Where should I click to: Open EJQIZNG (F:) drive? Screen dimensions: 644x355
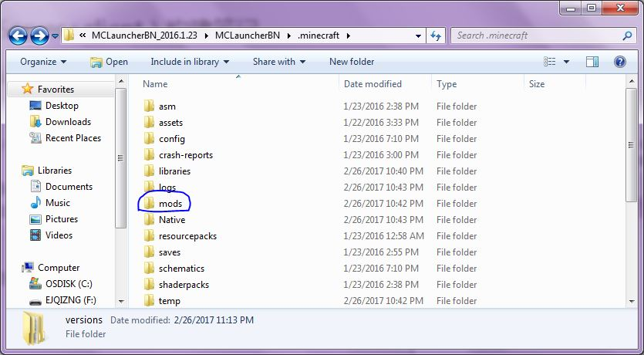pyautogui.click(x=71, y=300)
